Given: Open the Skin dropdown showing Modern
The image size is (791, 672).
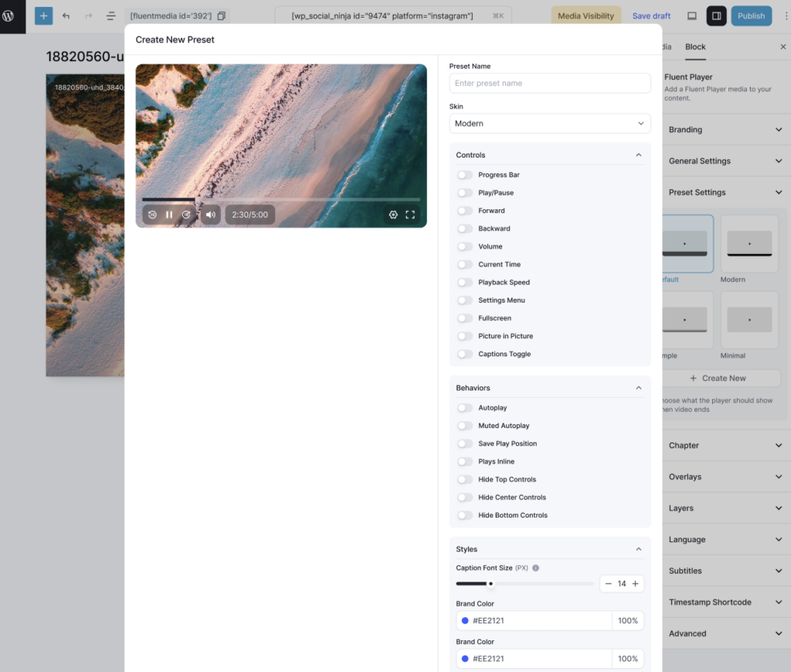Looking at the screenshot, I should [x=549, y=124].
